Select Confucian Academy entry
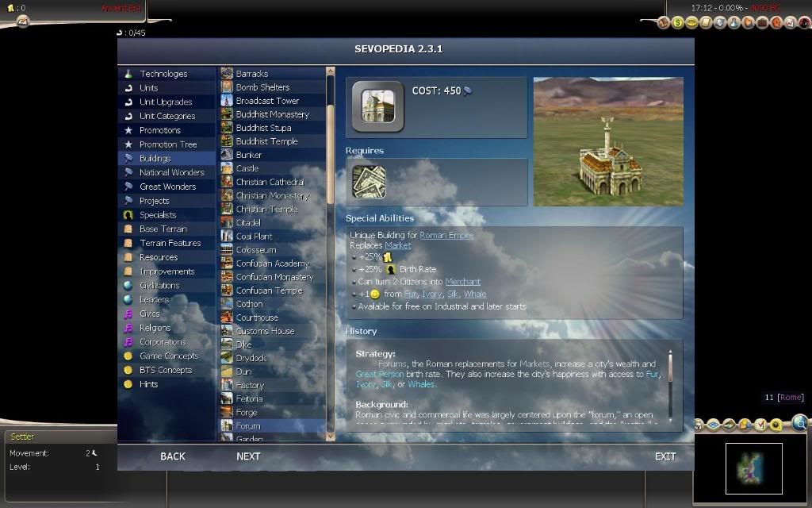 point(273,264)
